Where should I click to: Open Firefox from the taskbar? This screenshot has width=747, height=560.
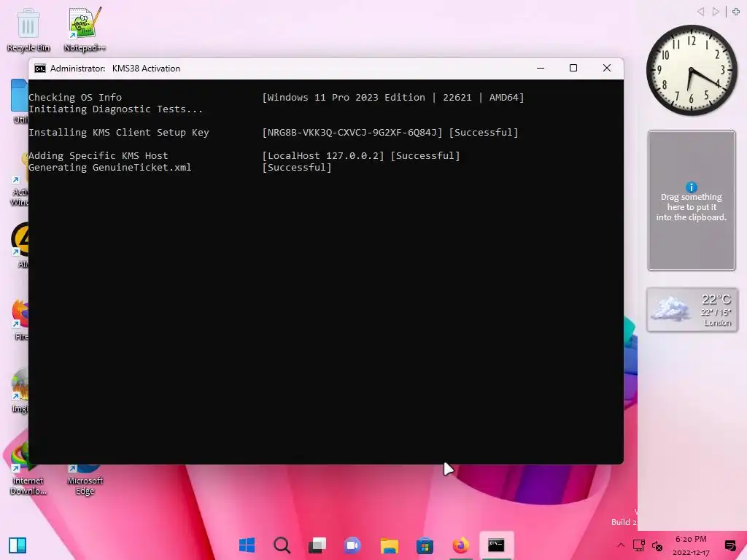pos(460,545)
